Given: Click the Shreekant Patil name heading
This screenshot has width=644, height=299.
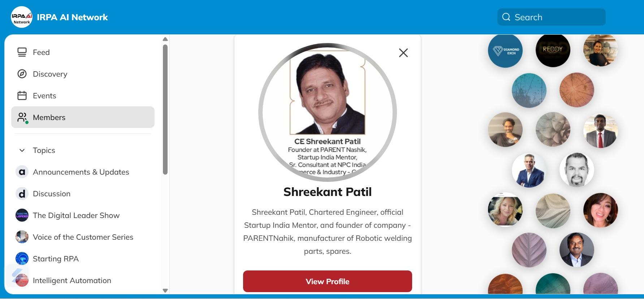Looking at the screenshot, I should pos(328,192).
